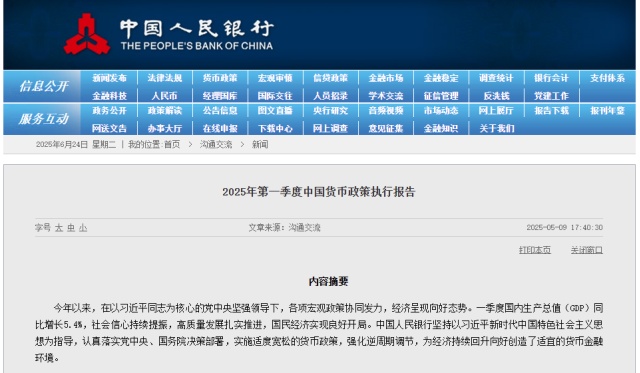Screen dimensions: 640x373
Task: Select 央行研究 in navigation
Action: click(x=331, y=111)
